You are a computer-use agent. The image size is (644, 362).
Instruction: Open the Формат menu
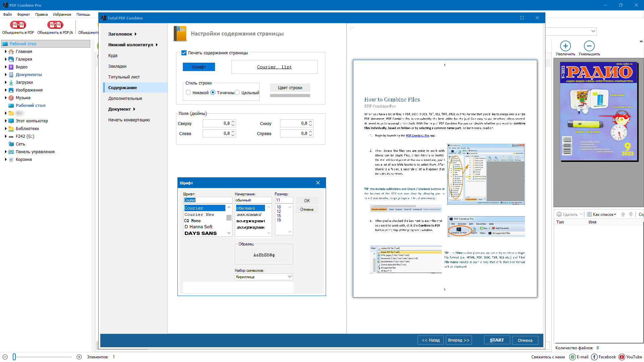pos(23,14)
